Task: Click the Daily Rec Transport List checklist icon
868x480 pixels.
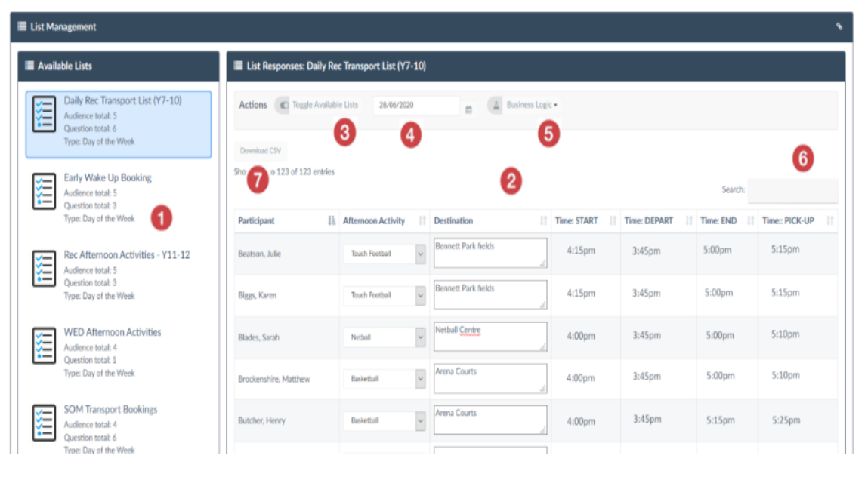Action: (44, 114)
